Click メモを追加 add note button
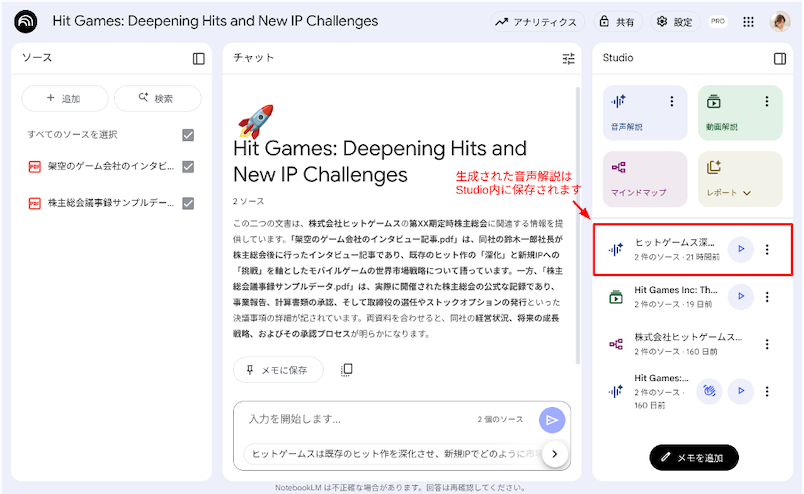The width and height of the screenshot is (804, 494). coord(694,458)
